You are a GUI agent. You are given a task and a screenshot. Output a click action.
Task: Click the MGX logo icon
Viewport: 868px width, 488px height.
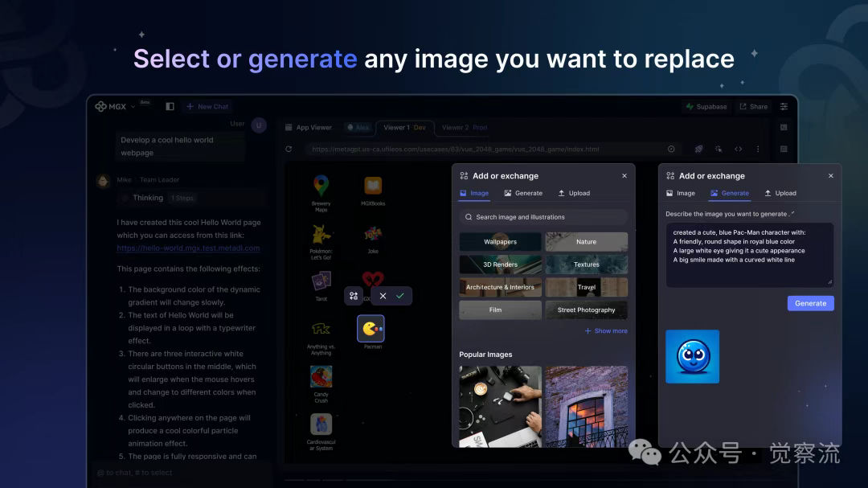click(100, 106)
